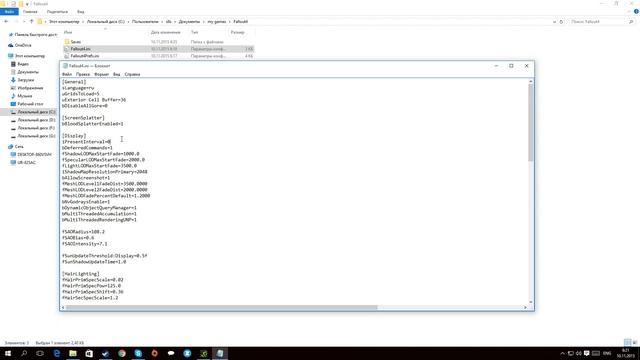
Task: Place cursor on the iPresentInterval=0 line
Action: pos(87,142)
